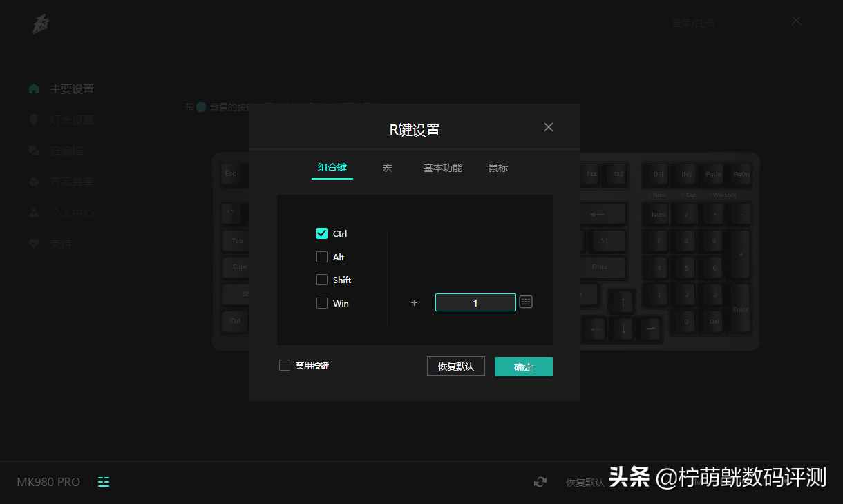Screen dimensions: 843x504
Task: Click the 宏编辑 sidebar icon
Action: click(34, 151)
